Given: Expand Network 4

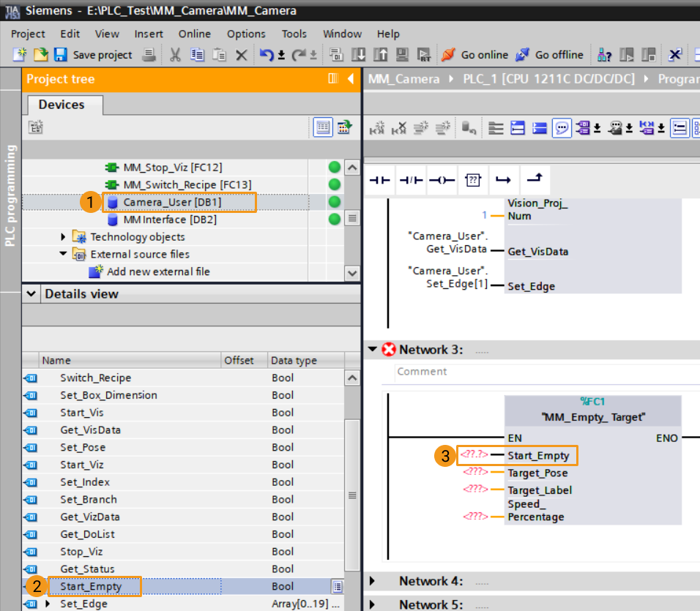Looking at the screenshot, I should (x=372, y=581).
